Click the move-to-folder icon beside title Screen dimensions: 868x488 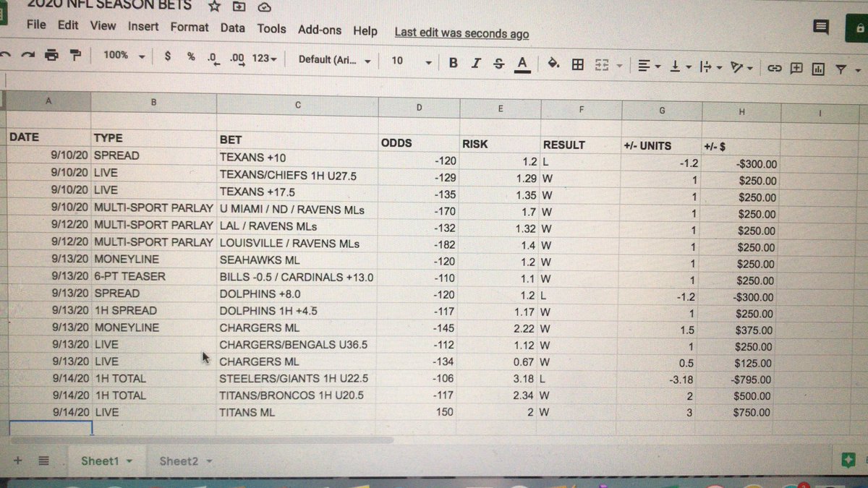click(239, 7)
